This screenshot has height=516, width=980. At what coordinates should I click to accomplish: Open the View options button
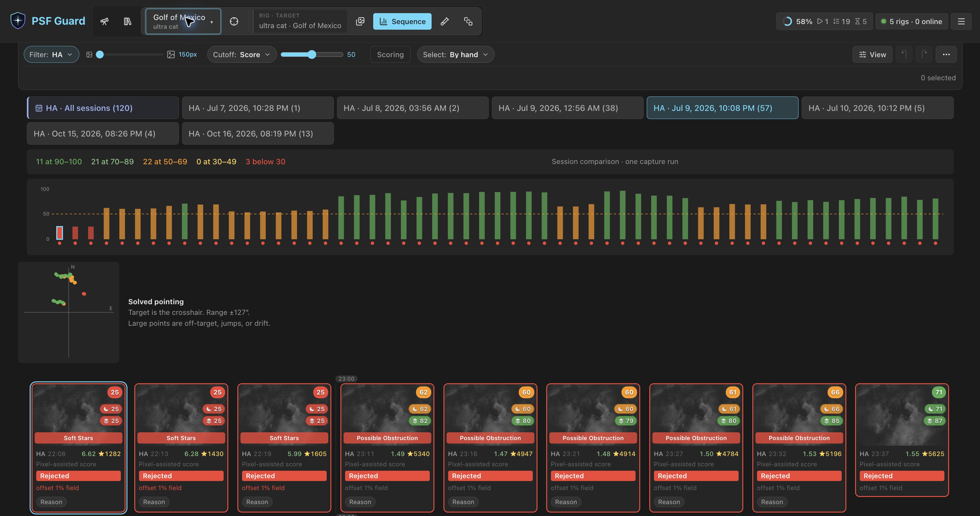872,54
